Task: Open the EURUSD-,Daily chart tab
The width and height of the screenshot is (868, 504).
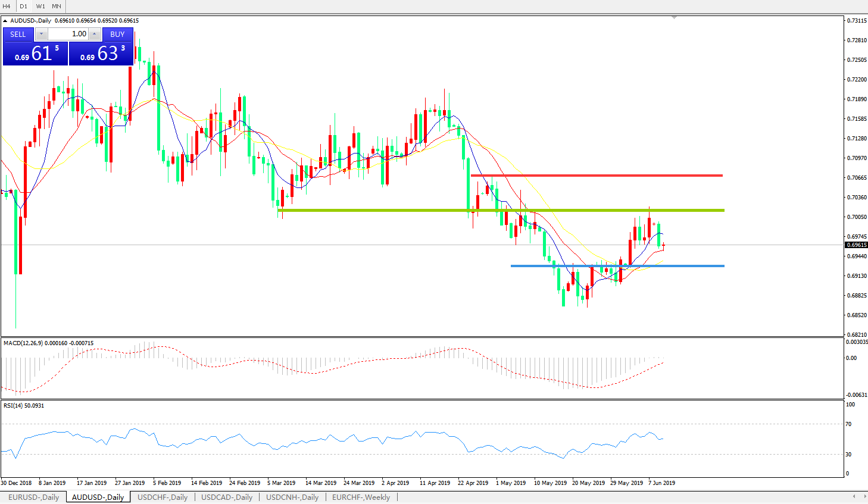Action: 33,497
